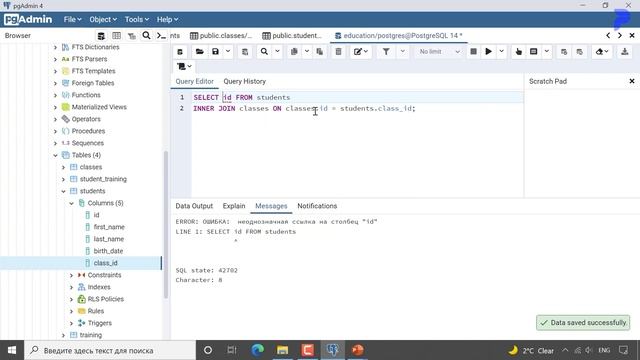Open Find with the magnifier icon in query toolbar
The image size is (640, 360).
tap(264, 52)
